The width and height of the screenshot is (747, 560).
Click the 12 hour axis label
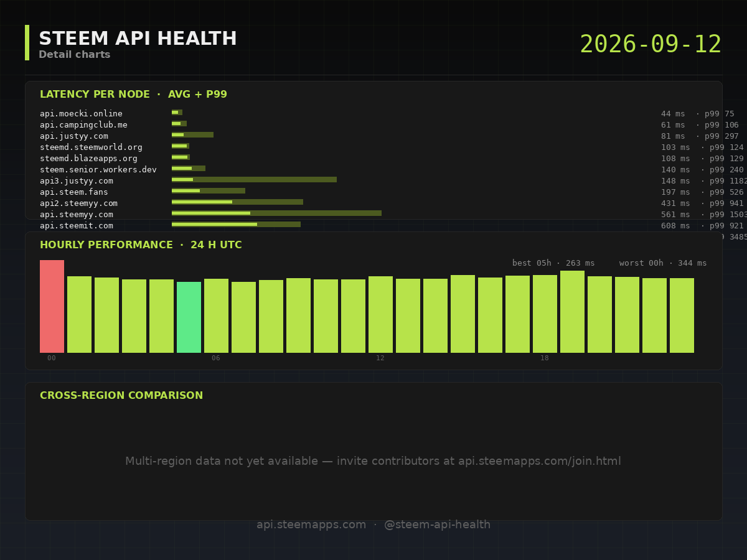(380, 358)
